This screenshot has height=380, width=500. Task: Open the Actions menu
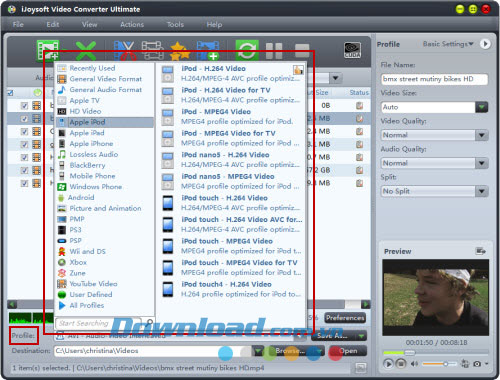point(132,24)
